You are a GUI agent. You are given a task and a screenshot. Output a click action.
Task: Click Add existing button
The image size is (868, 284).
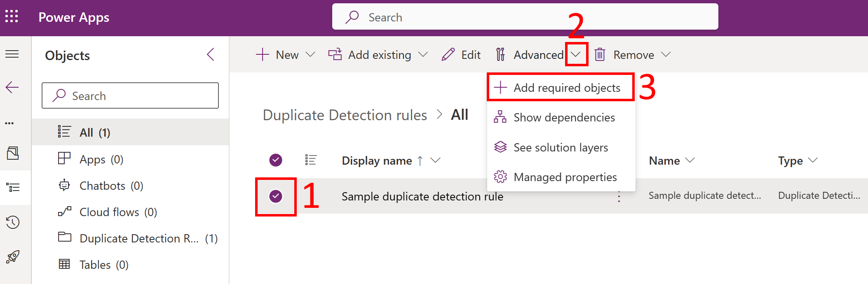pos(370,55)
